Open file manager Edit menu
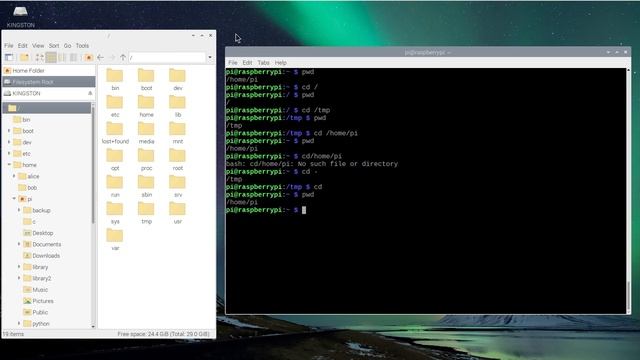The width and height of the screenshot is (640, 360). [x=22, y=46]
